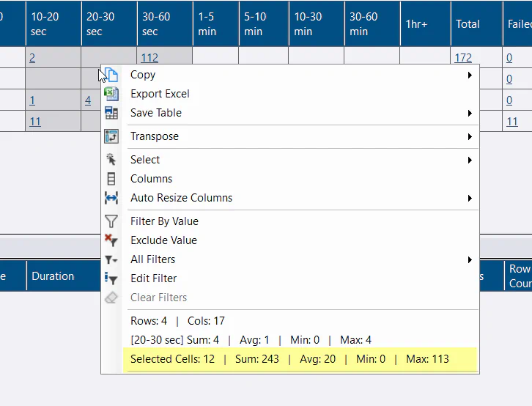Click the Total column header

[477, 23]
